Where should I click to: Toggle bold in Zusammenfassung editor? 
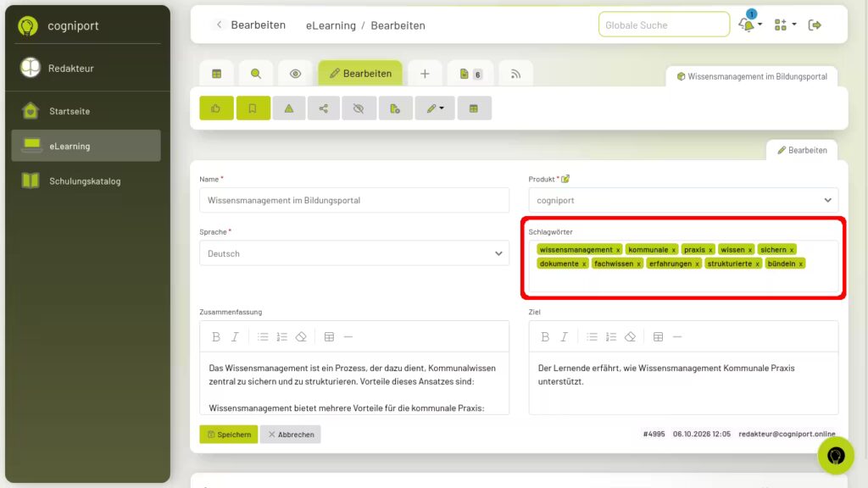click(x=216, y=337)
